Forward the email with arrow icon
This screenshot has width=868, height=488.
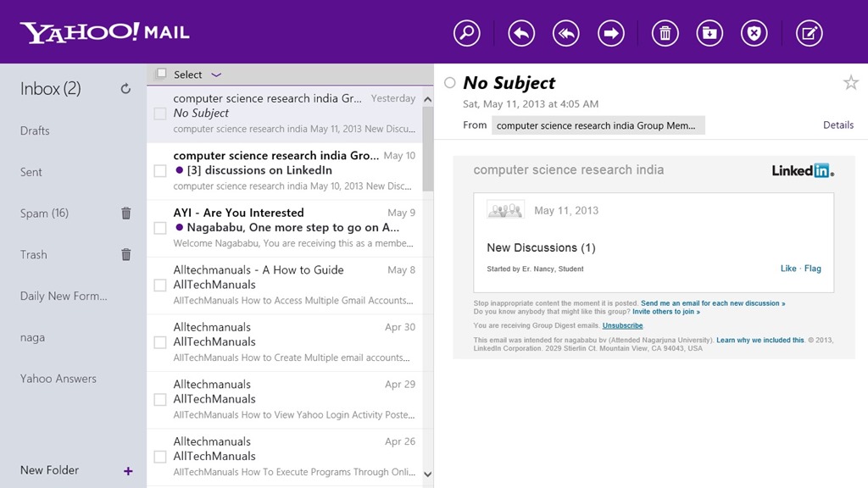(x=610, y=33)
